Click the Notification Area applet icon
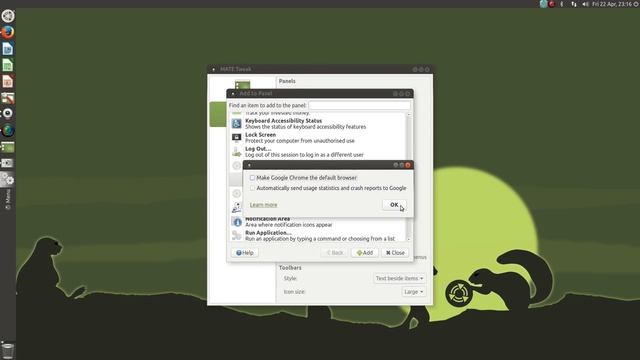Image resolution: width=640 pixels, height=360 pixels. coord(237,222)
